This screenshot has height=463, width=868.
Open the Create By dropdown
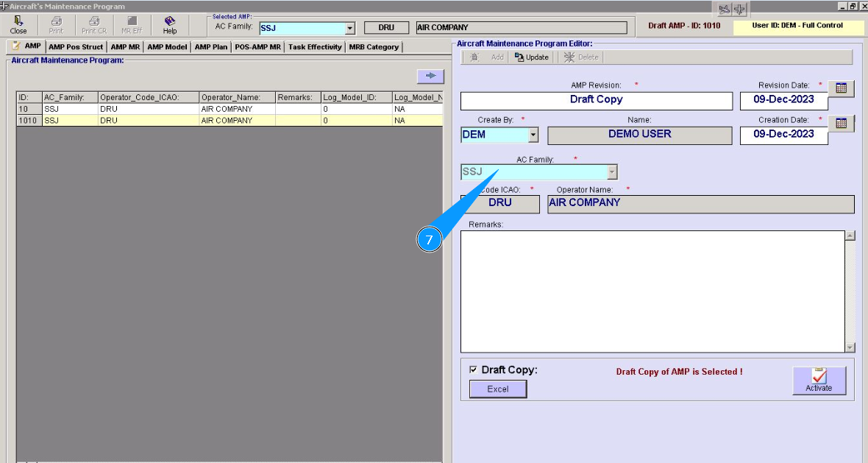click(x=533, y=135)
